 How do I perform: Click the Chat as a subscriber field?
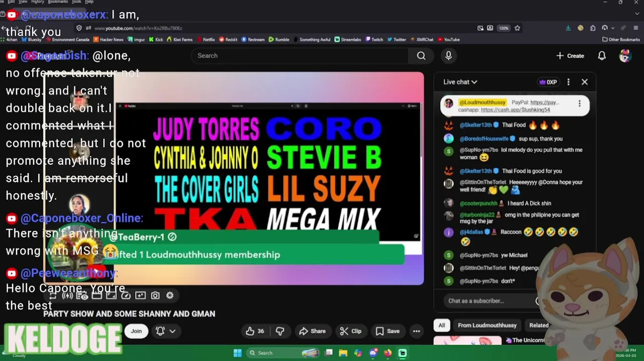click(x=489, y=301)
